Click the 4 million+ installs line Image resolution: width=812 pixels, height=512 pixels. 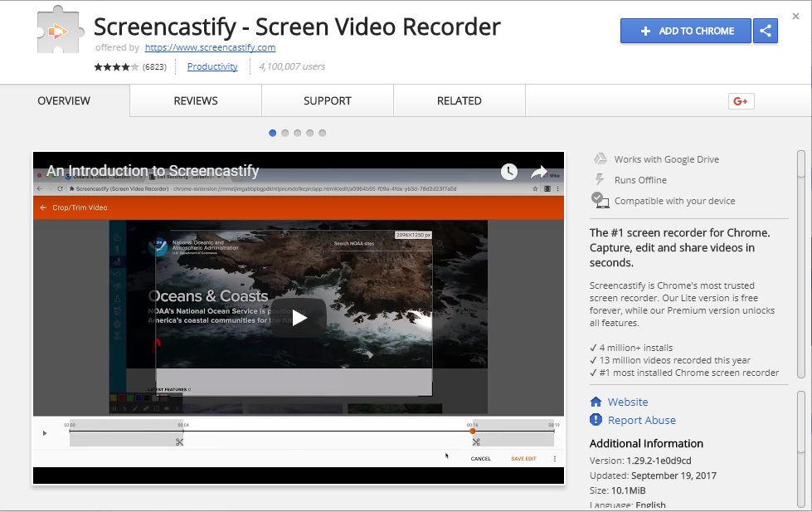[x=631, y=348]
